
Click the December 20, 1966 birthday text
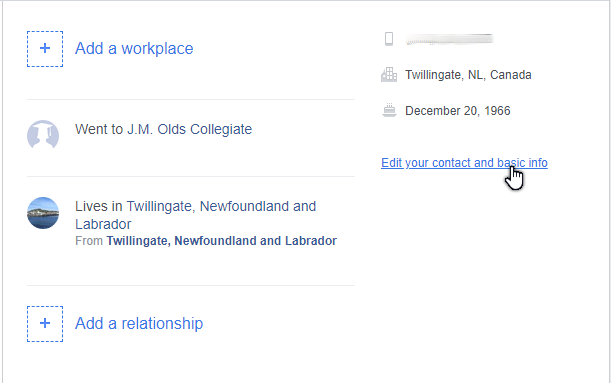(x=457, y=111)
